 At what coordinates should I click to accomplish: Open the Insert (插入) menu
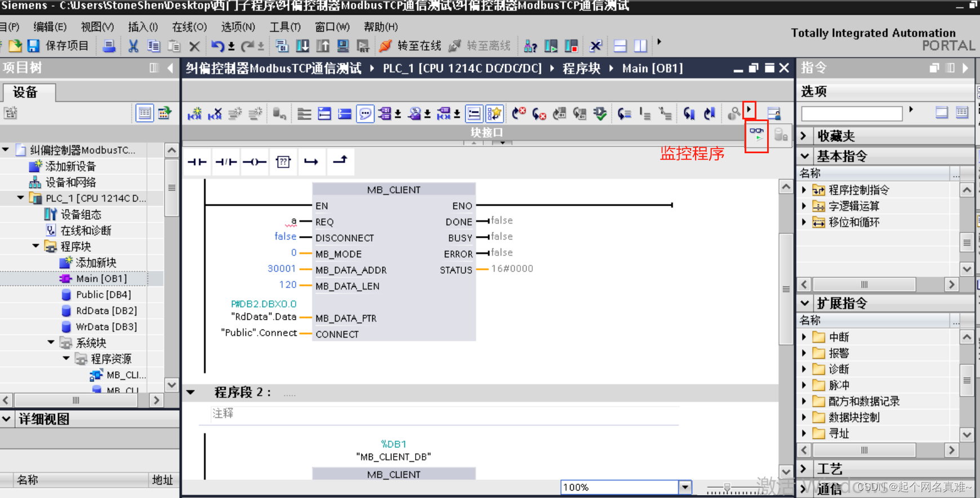(143, 27)
